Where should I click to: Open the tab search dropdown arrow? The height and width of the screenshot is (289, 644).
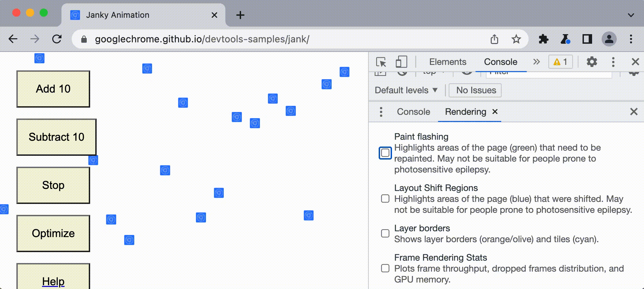631,15
